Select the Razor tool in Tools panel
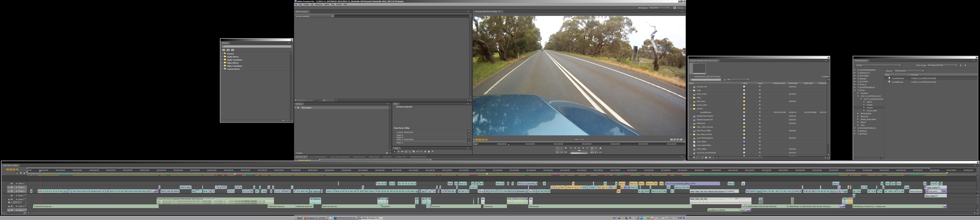 [x=414, y=152]
